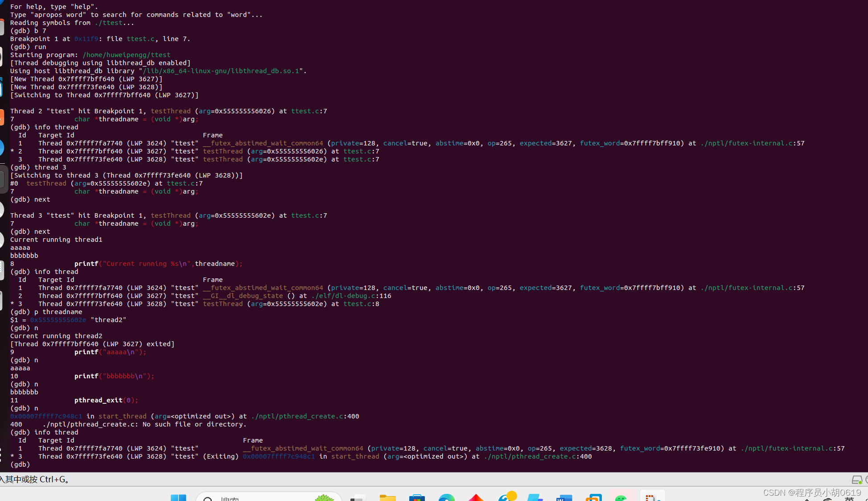Select the libthread_db.so.1 library path

point(221,71)
